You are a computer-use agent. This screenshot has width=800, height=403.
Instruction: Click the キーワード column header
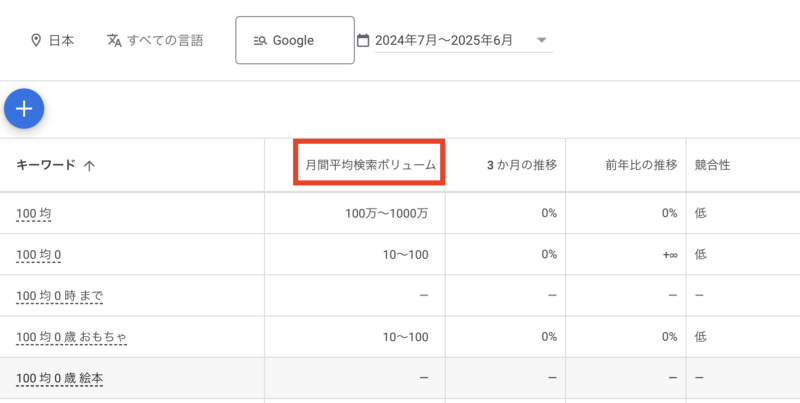[x=46, y=165]
